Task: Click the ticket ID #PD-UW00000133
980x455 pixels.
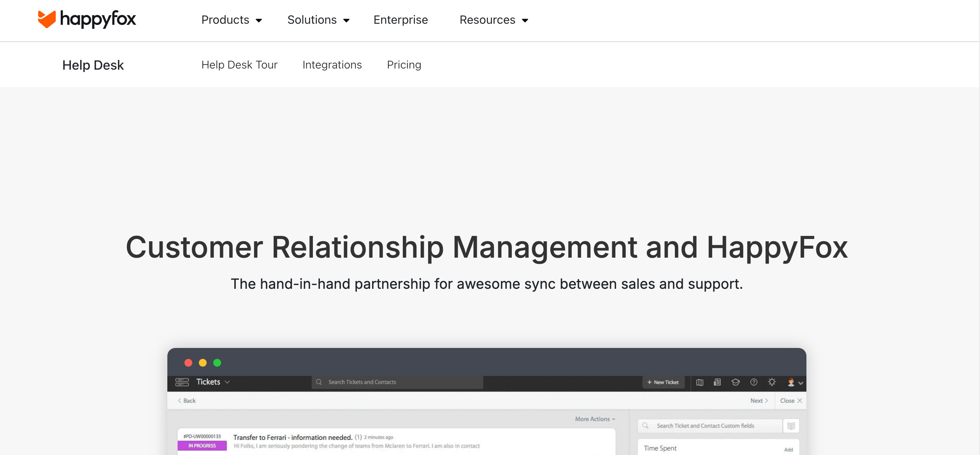Action: pyautogui.click(x=202, y=436)
